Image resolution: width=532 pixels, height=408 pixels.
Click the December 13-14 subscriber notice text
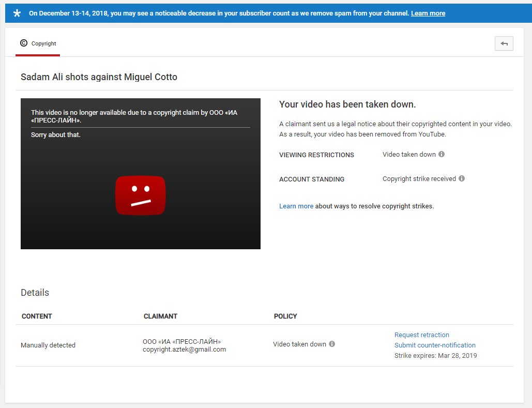click(x=219, y=13)
